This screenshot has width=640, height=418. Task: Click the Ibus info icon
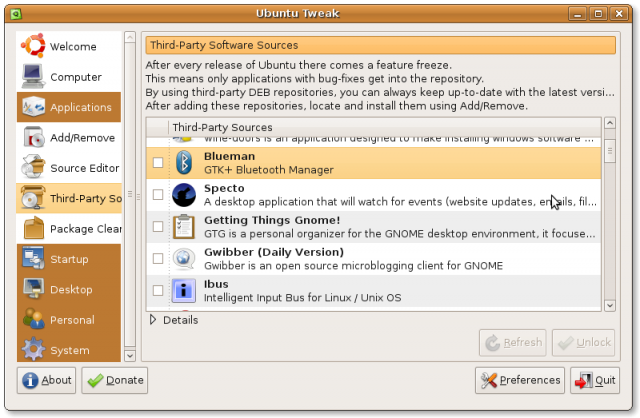[184, 291]
